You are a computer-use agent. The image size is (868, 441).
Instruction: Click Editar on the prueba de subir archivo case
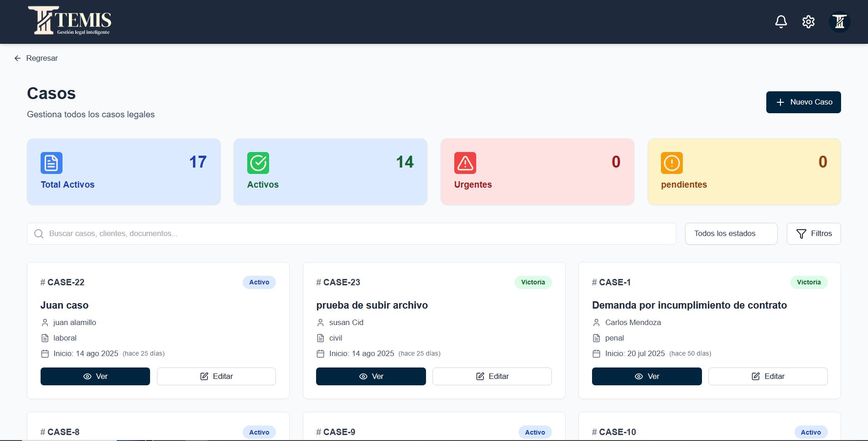click(x=492, y=376)
